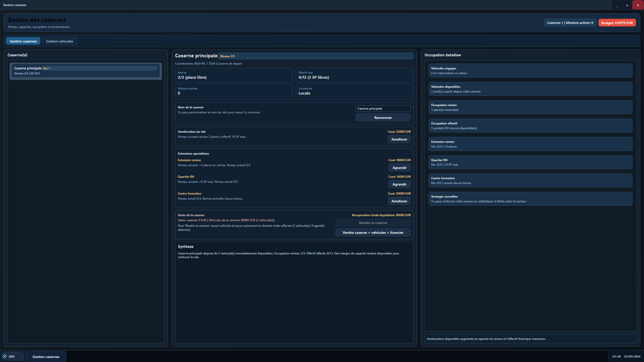Viewport: 644px width, 362px height.
Task: Click Agrandir next to Extension remise
Action: pyautogui.click(x=399, y=168)
